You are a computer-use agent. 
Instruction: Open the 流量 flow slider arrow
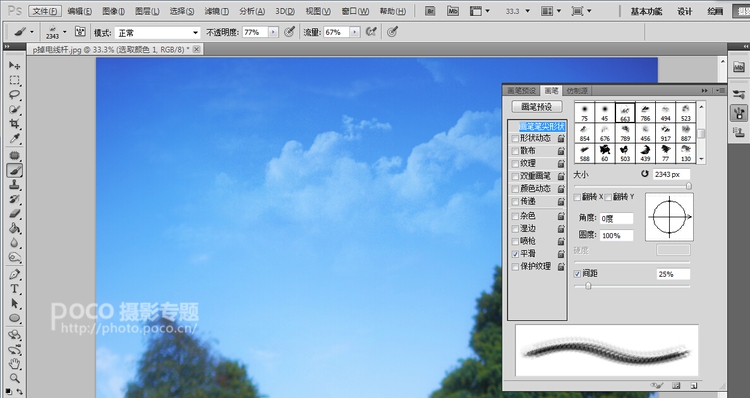354,32
